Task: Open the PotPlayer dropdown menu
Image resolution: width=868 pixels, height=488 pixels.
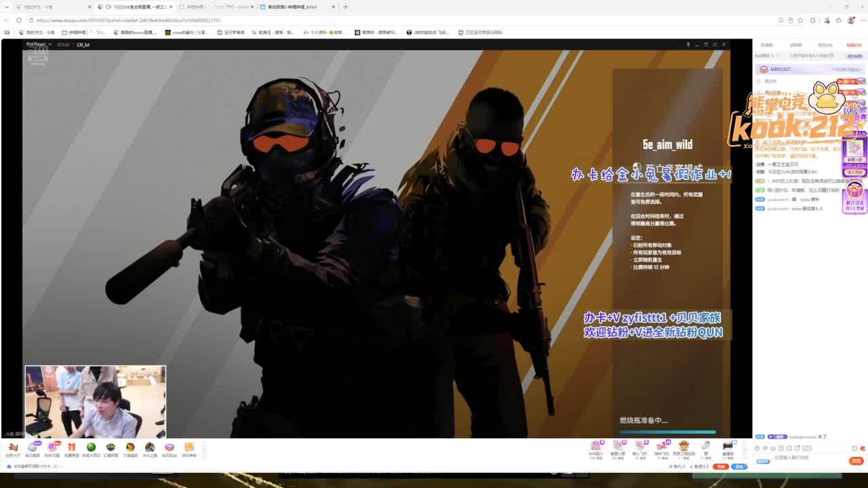Action: [39, 45]
